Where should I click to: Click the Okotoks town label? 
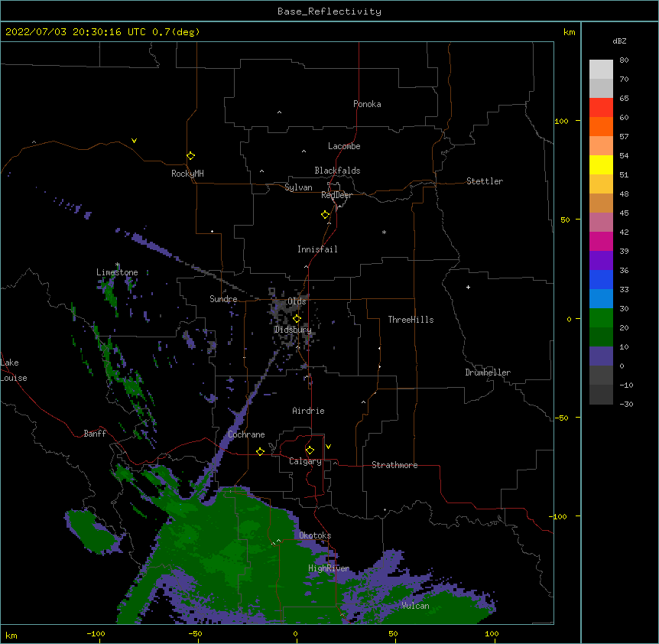(315, 535)
